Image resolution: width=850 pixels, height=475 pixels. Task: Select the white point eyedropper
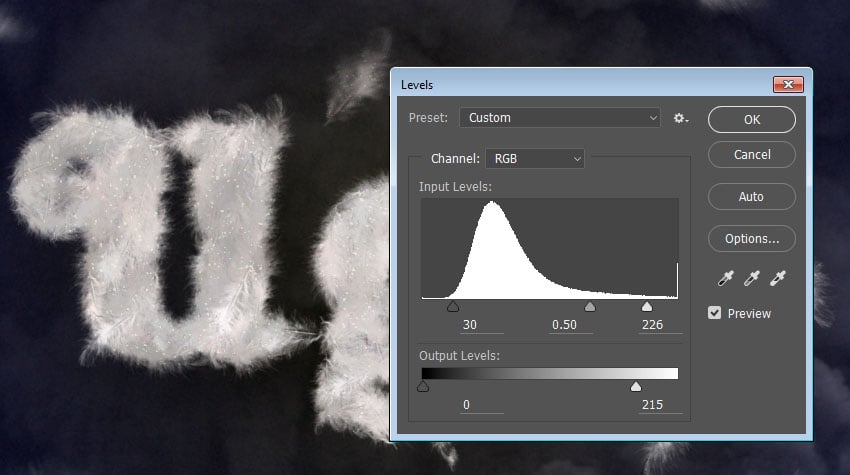[778, 279]
